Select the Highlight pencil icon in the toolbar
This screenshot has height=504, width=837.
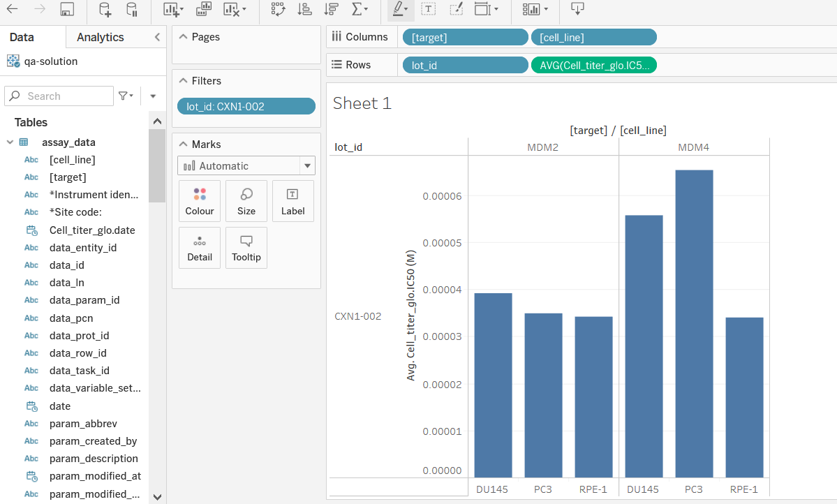pos(397,10)
